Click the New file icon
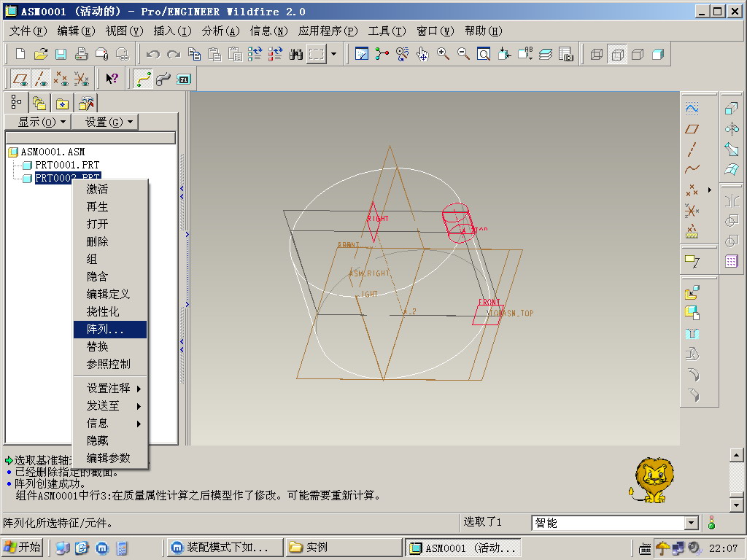 click(x=20, y=54)
